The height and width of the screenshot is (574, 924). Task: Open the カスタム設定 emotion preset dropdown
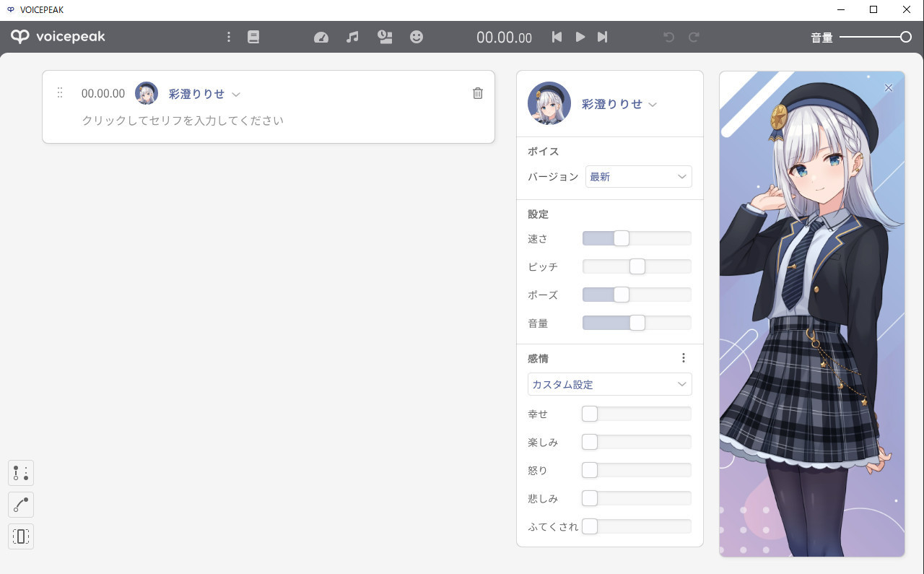pyautogui.click(x=609, y=384)
